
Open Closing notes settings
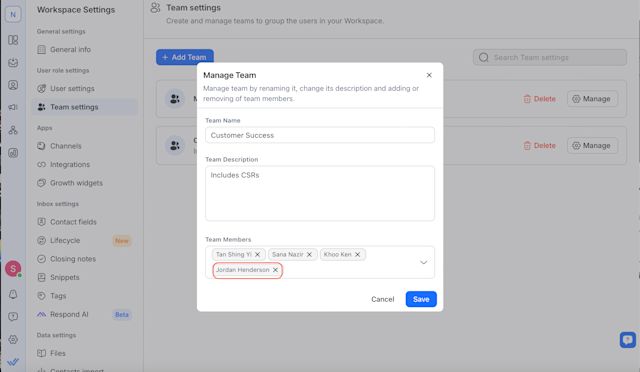(x=85, y=259)
